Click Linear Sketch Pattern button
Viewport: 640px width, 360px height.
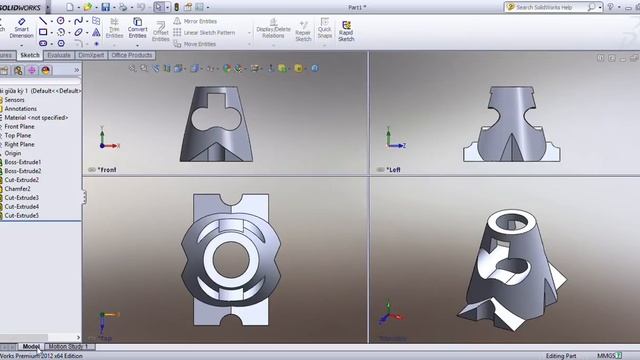click(x=204, y=32)
